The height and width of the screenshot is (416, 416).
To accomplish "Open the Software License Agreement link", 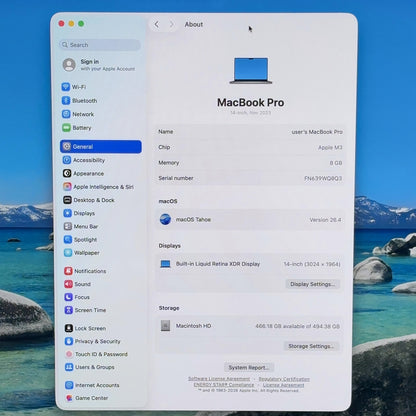I will point(219,379).
